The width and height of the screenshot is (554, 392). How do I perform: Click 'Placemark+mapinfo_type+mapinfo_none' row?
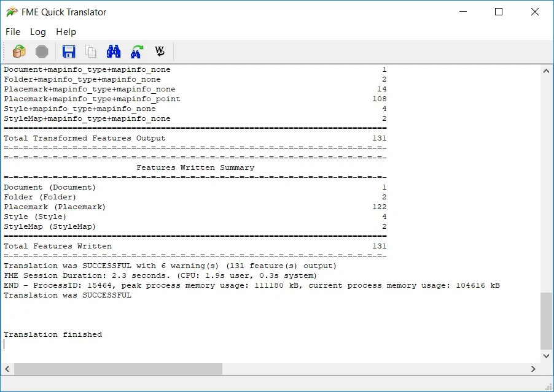click(195, 90)
